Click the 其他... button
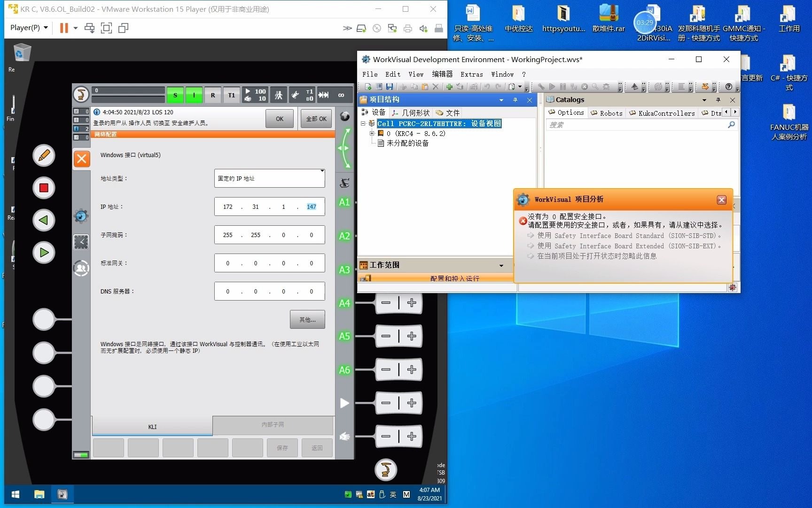Screen dimensions: 812x508 click(307, 320)
